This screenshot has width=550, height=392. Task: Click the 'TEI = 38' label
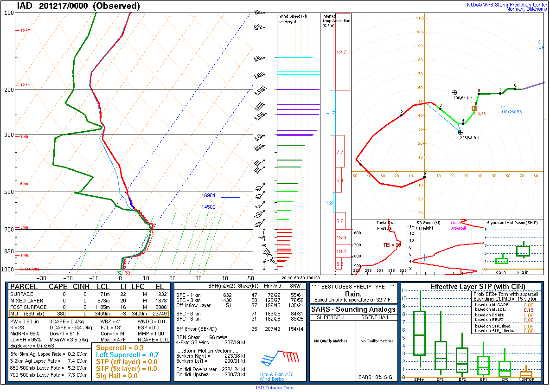click(392, 245)
